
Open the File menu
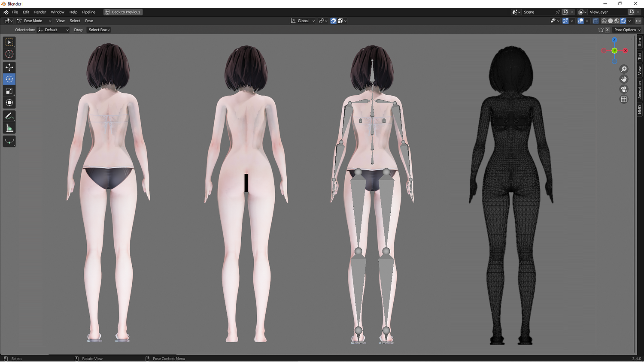click(15, 12)
